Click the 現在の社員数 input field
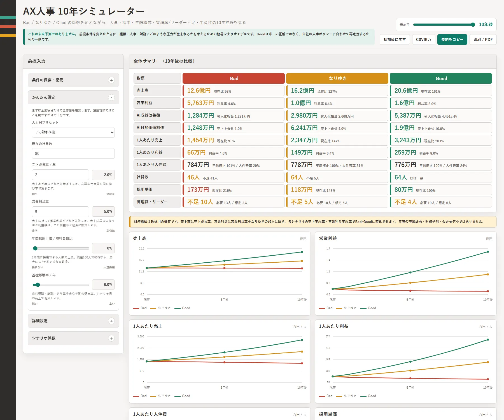 (73, 153)
